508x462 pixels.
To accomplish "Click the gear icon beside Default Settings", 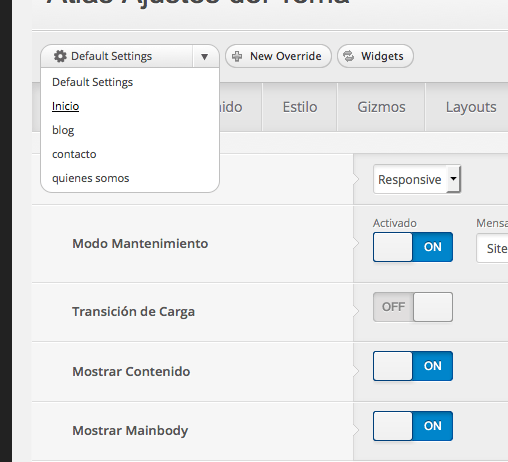I will tap(60, 56).
